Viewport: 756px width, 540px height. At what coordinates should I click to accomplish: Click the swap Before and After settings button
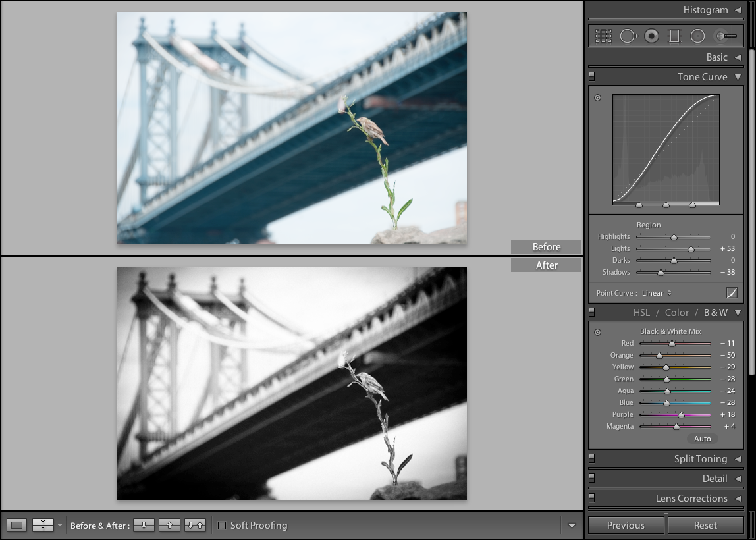(196, 525)
